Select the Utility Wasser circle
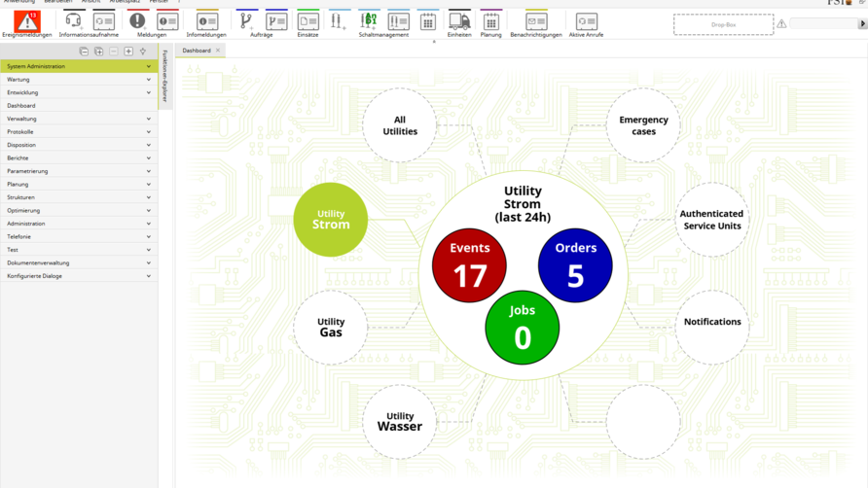868x488 pixels. tap(400, 422)
